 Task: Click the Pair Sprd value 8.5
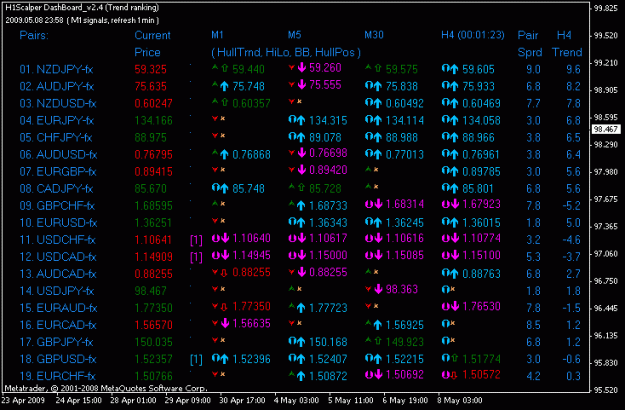[x=533, y=325]
